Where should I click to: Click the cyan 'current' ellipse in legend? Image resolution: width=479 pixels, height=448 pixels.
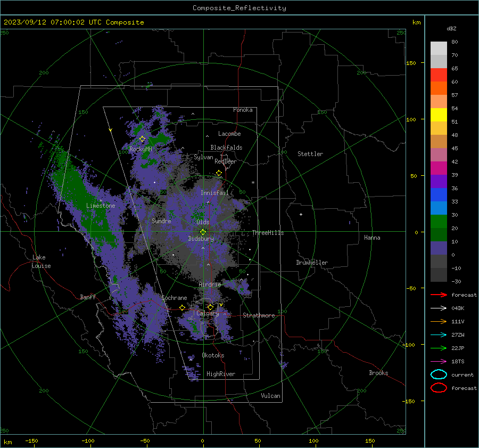439,374
